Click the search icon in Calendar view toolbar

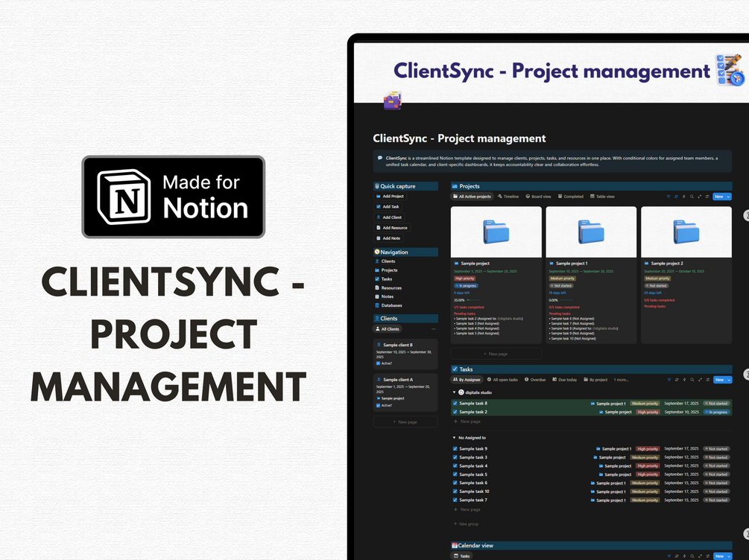(x=692, y=556)
